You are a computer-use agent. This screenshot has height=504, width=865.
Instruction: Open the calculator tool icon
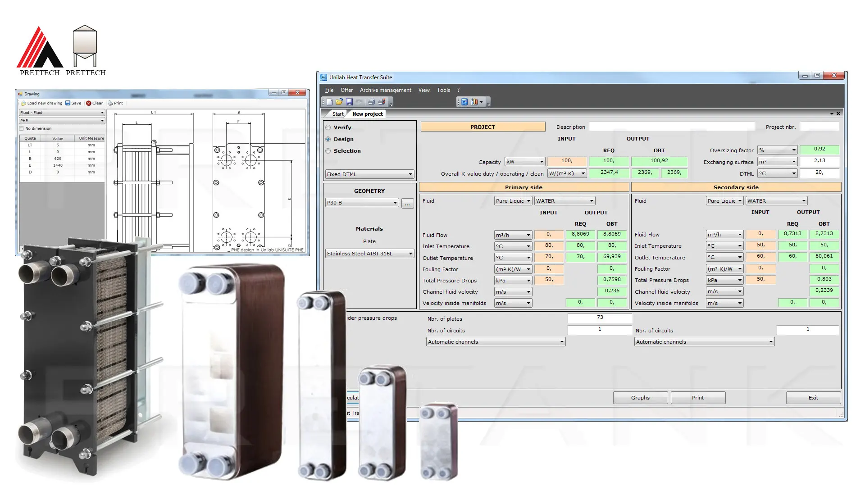click(x=464, y=102)
